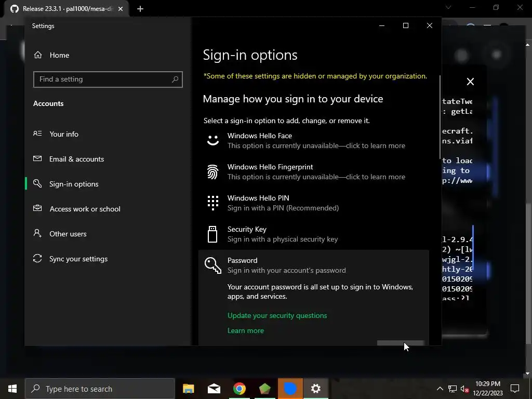This screenshot has width=532, height=399.
Task: Close the dialog behind Settings with X
Action: tap(470, 82)
